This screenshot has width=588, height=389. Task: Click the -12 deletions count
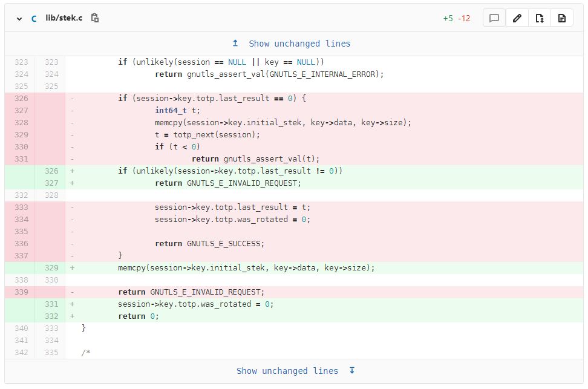click(x=464, y=18)
